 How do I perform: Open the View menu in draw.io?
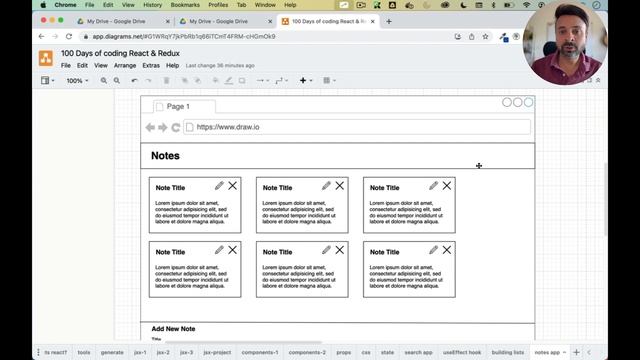(101, 65)
